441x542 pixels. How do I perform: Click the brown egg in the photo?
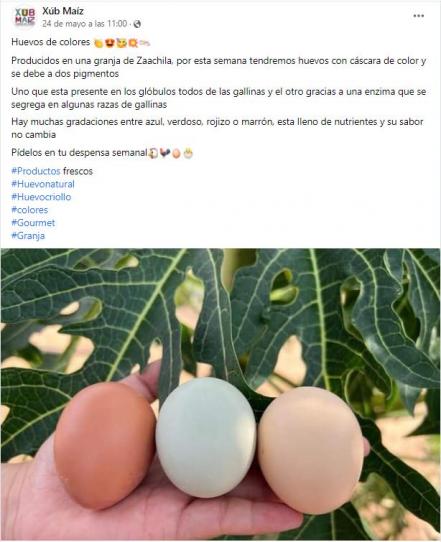pos(104,445)
